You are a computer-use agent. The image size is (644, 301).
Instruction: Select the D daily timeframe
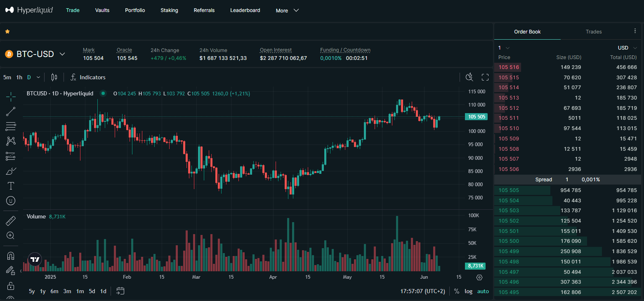pos(29,77)
